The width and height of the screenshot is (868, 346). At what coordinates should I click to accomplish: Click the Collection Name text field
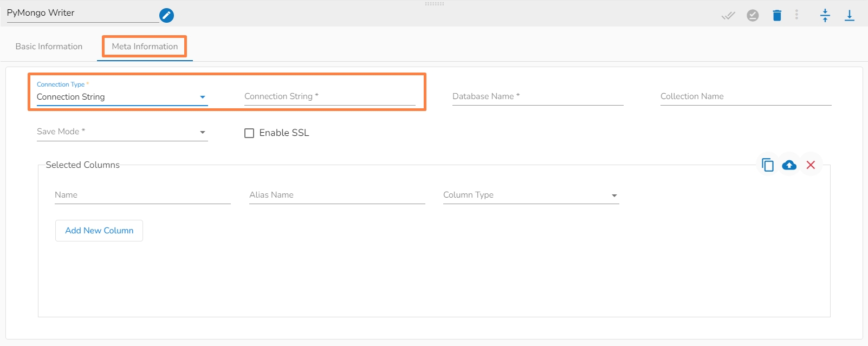click(x=746, y=97)
